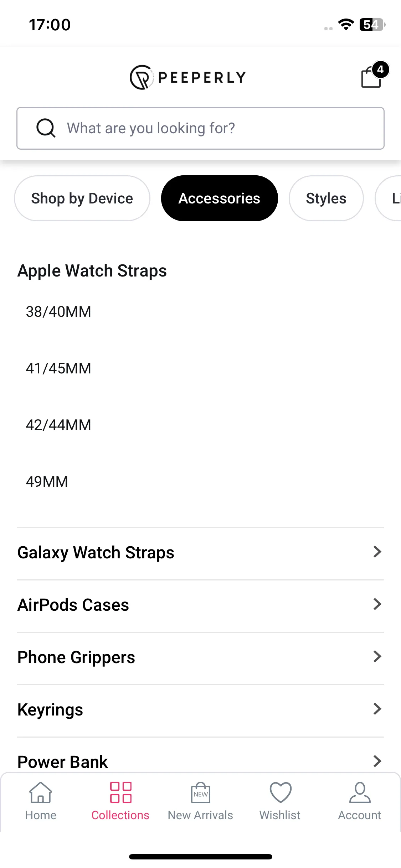
Task: Open the shopping bag cart icon
Action: coord(371,77)
